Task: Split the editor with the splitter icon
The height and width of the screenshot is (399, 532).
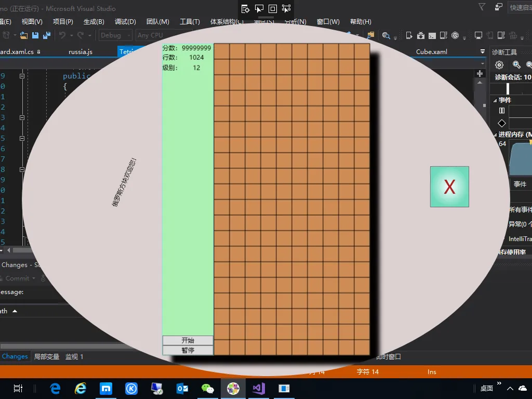Action: click(x=480, y=73)
